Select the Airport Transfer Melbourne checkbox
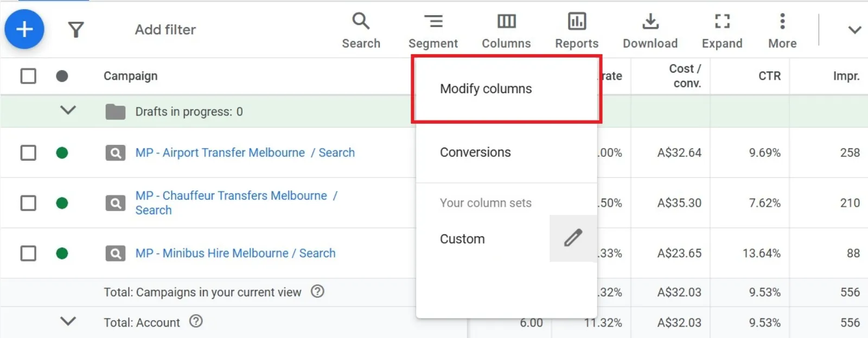Image resolution: width=868 pixels, height=338 pixels. point(28,153)
